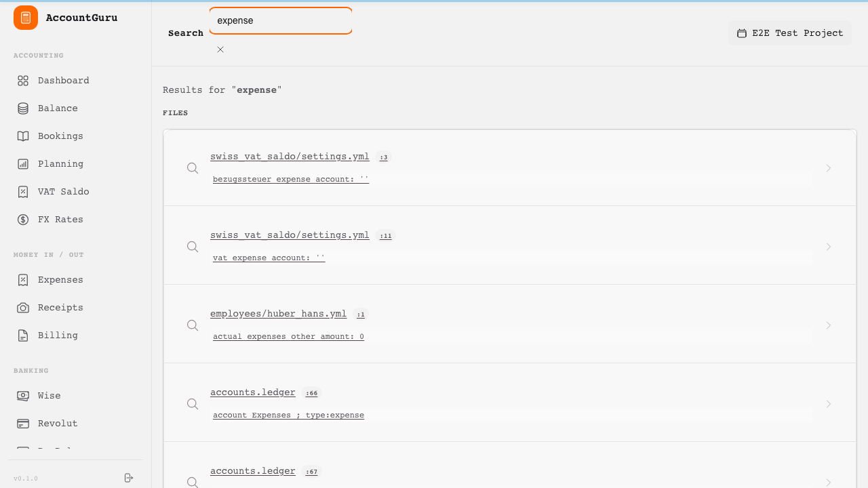Expand the vat expense account result chevron
This screenshot has width=868, height=488.
[x=828, y=247]
